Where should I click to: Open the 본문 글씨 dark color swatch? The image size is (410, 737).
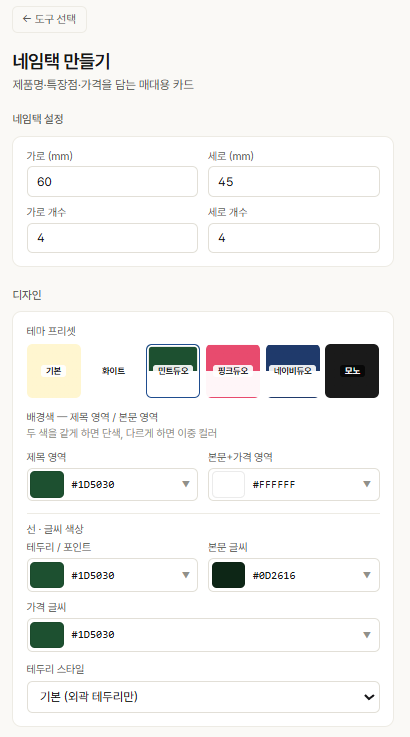click(229, 575)
